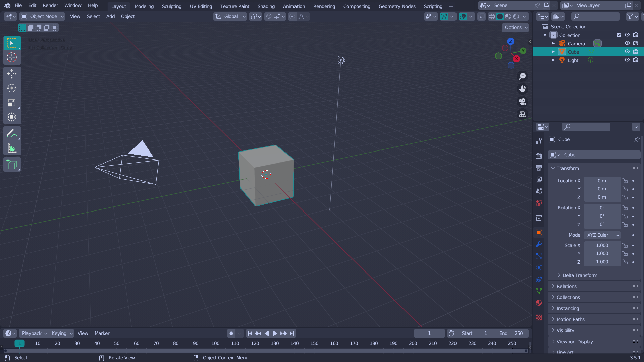This screenshot has height=362, width=644.
Task: Expand the Relations section
Action: pyautogui.click(x=567, y=286)
